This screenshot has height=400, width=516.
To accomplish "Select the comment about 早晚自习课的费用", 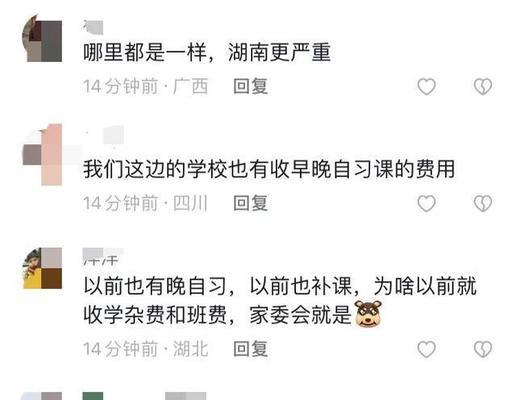I will (269, 169).
